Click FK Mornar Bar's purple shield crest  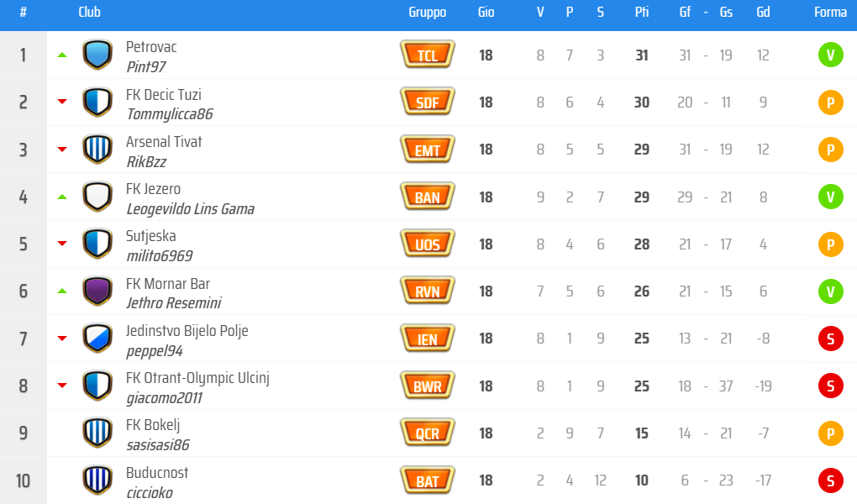[97, 291]
